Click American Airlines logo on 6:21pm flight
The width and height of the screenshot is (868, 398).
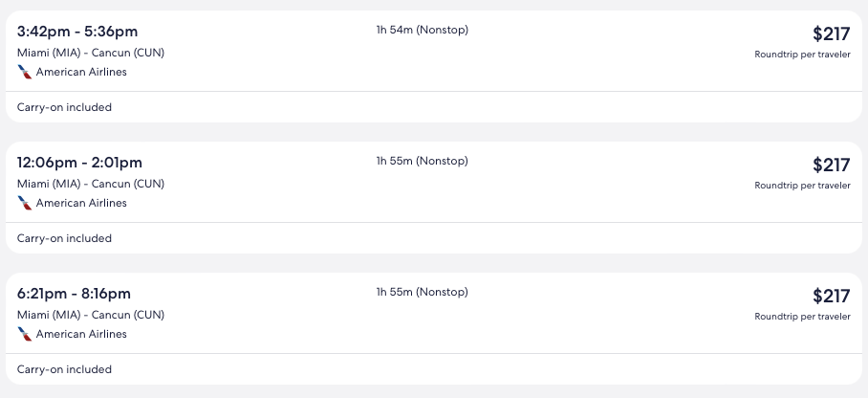(x=25, y=334)
